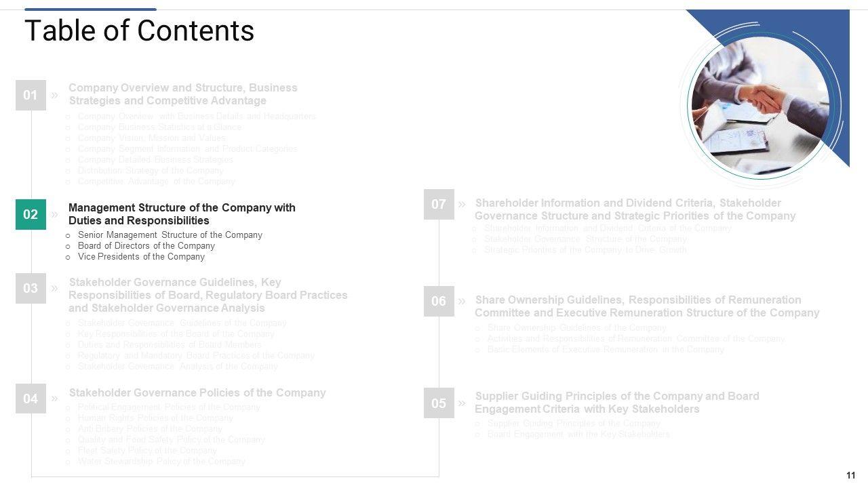Open Senior Management Structure of the Company
The height and width of the screenshot is (488, 868).
(170, 235)
